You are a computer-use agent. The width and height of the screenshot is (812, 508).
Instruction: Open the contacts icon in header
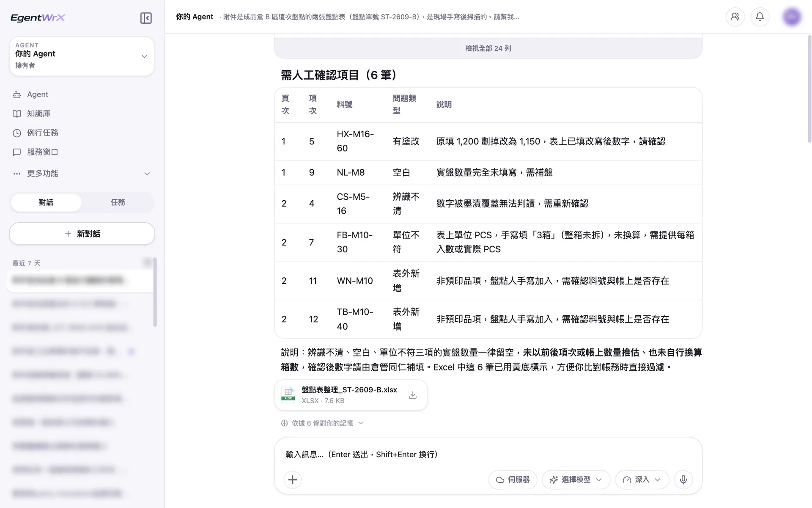tap(735, 17)
